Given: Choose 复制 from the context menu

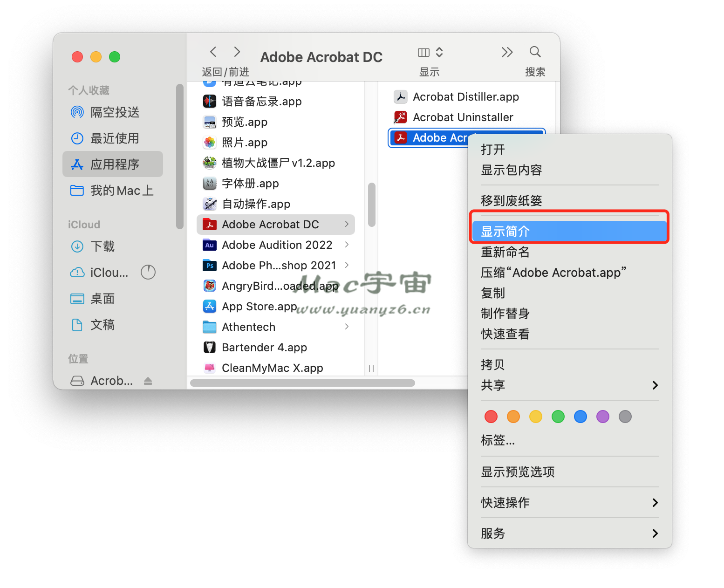Looking at the screenshot, I should [x=570, y=293].
